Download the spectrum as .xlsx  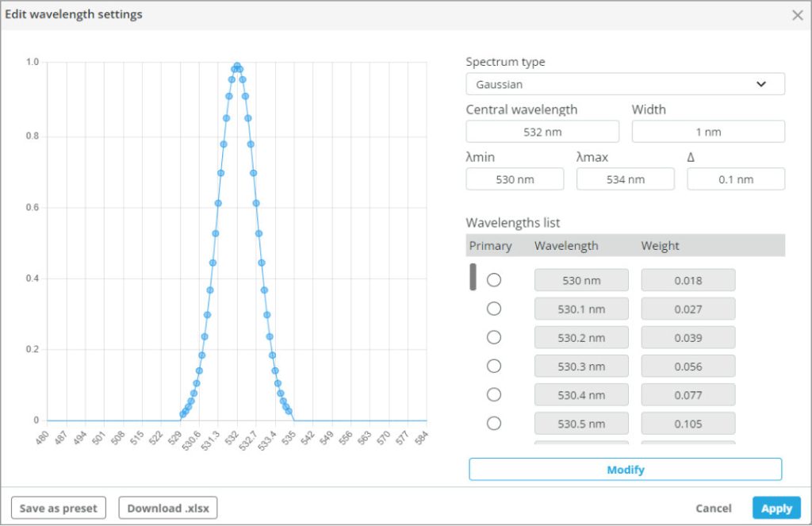click(168, 508)
